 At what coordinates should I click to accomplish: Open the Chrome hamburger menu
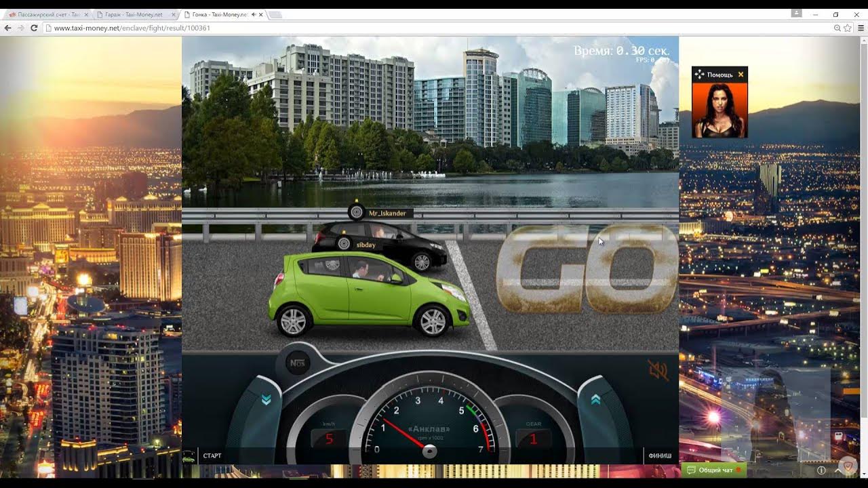click(861, 28)
